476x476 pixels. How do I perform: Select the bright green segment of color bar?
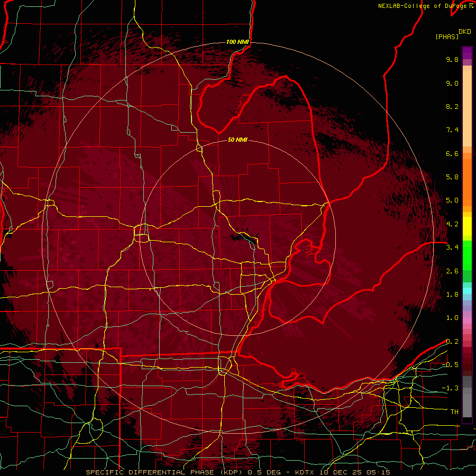467,255
